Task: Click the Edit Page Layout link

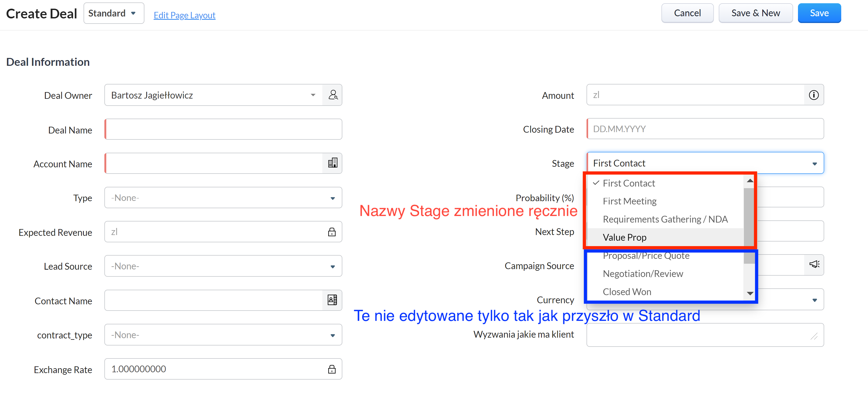Action: (x=184, y=15)
